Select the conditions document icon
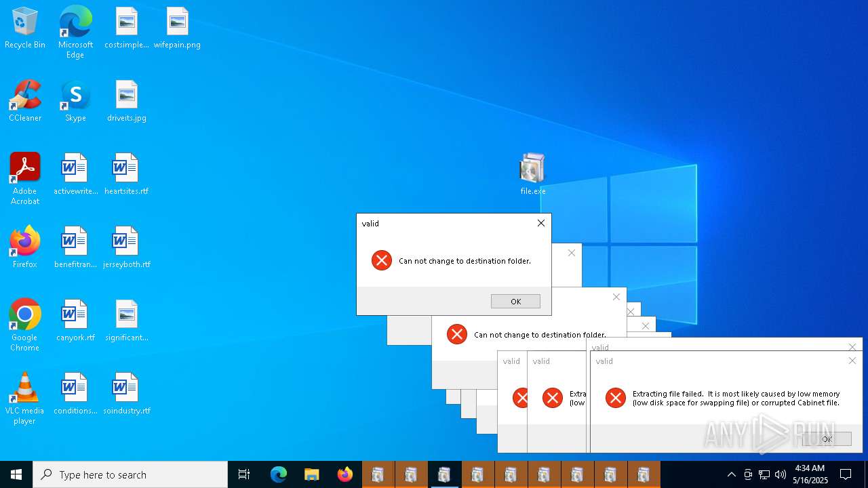Viewport: 868px width, 488px height. [x=75, y=394]
